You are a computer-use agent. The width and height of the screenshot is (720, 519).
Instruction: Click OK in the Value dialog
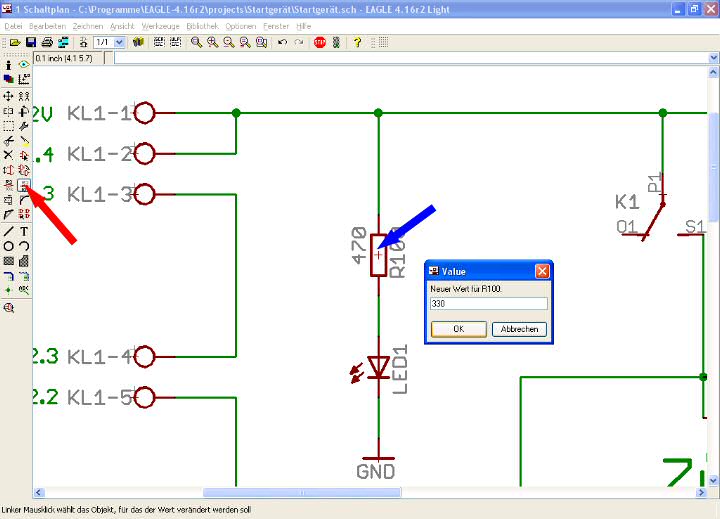pyautogui.click(x=458, y=329)
